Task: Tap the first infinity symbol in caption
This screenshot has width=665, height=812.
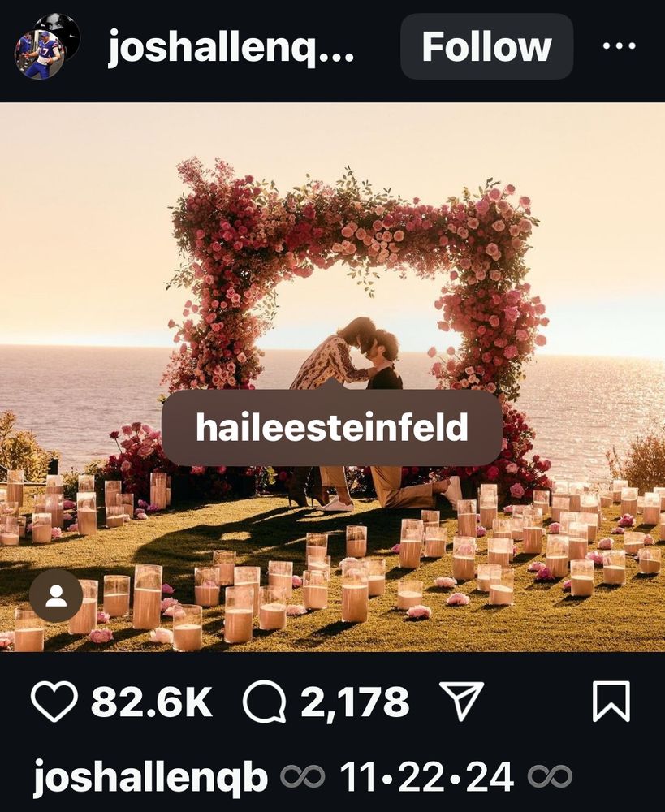Action: tap(303, 778)
